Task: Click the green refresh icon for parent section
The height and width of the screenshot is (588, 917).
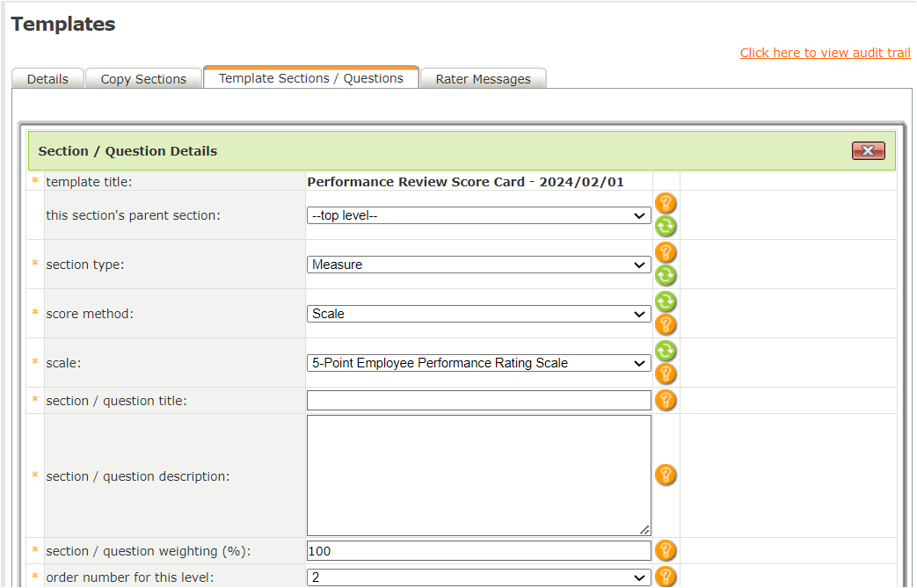Action: tap(666, 227)
